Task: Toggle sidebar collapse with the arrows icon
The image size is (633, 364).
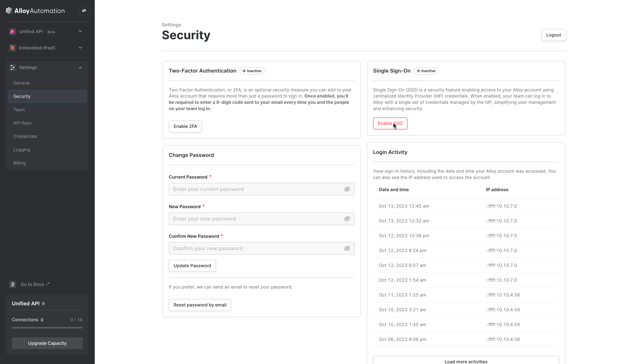Action: [x=84, y=11]
